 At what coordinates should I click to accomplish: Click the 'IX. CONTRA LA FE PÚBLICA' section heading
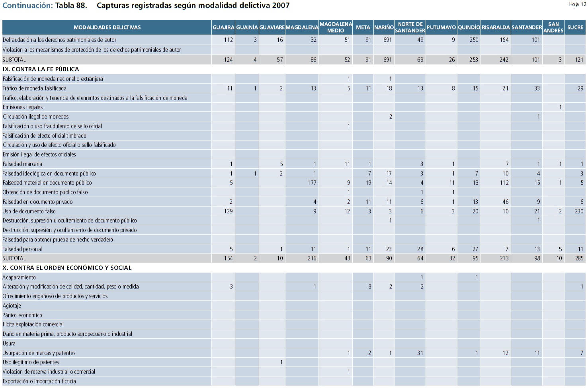(41, 69)
